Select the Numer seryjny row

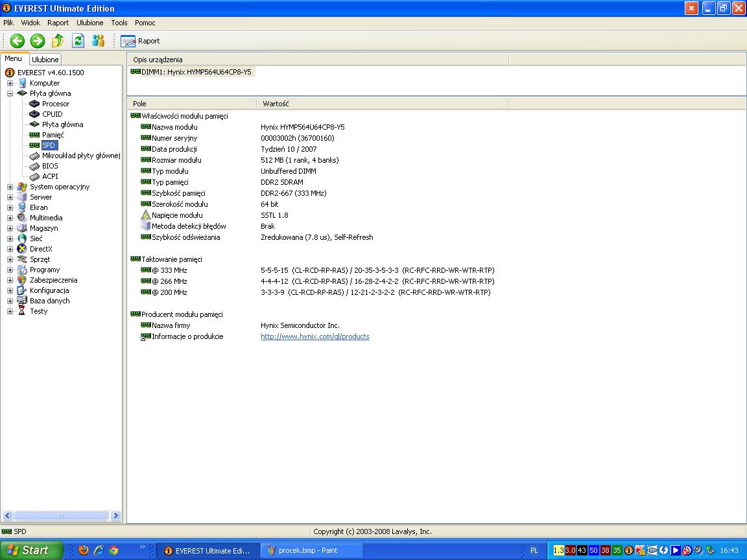coord(174,138)
